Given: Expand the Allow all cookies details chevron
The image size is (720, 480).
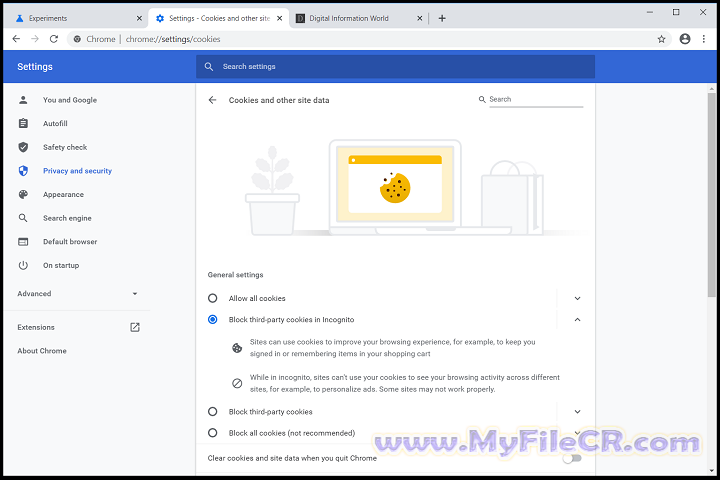Looking at the screenshot, I should pos(577,298).
